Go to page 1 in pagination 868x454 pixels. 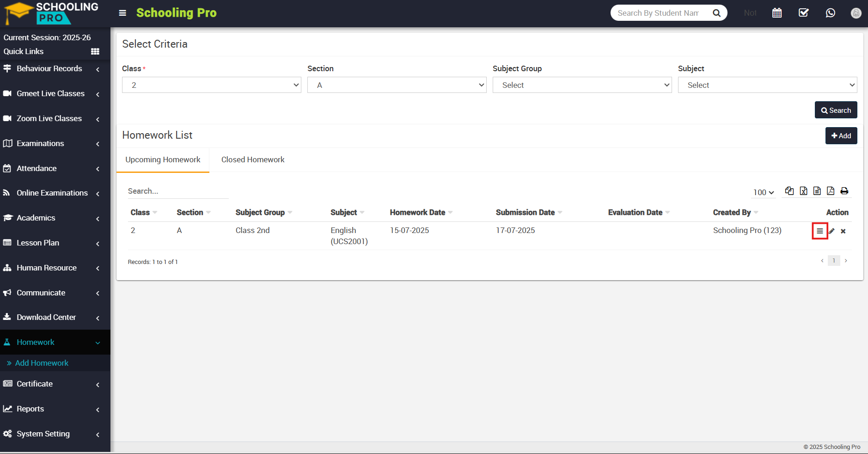click(834, 261)
